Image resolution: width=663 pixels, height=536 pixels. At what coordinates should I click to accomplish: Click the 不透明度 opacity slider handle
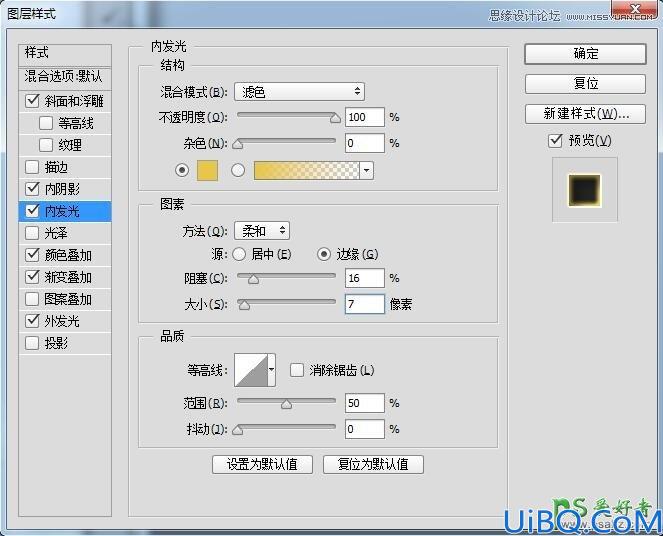coord(335,118)
